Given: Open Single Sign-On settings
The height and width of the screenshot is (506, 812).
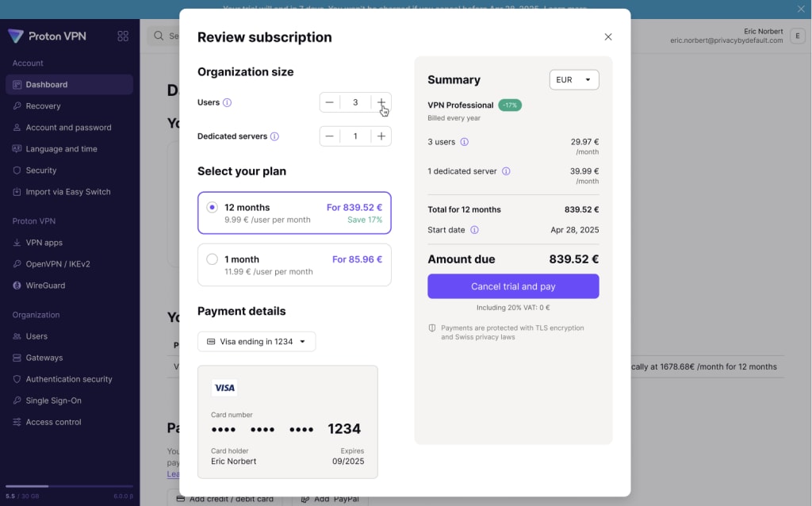Looking at the screenshot, I should point(70,401).
